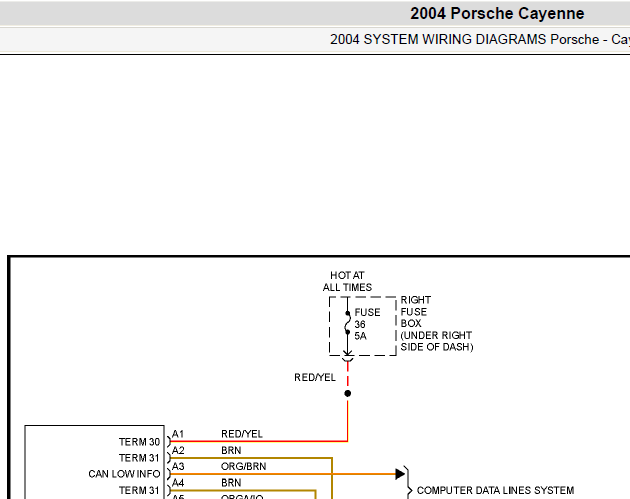Click the 'RED/YEL' label beside dashed wire
The height and width of the screenshot is (499, 630).
[x=315, y=377]
